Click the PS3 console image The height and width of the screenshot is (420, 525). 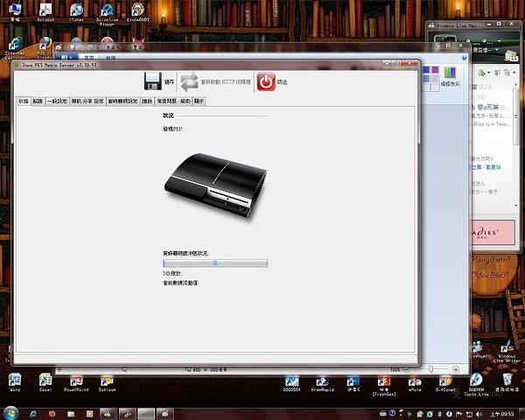tap(215, 185)
